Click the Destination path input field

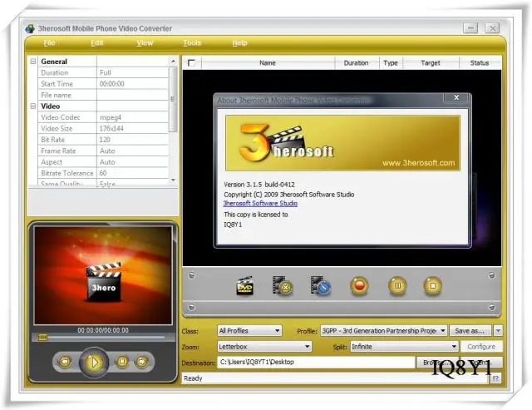tap(316, 362)
